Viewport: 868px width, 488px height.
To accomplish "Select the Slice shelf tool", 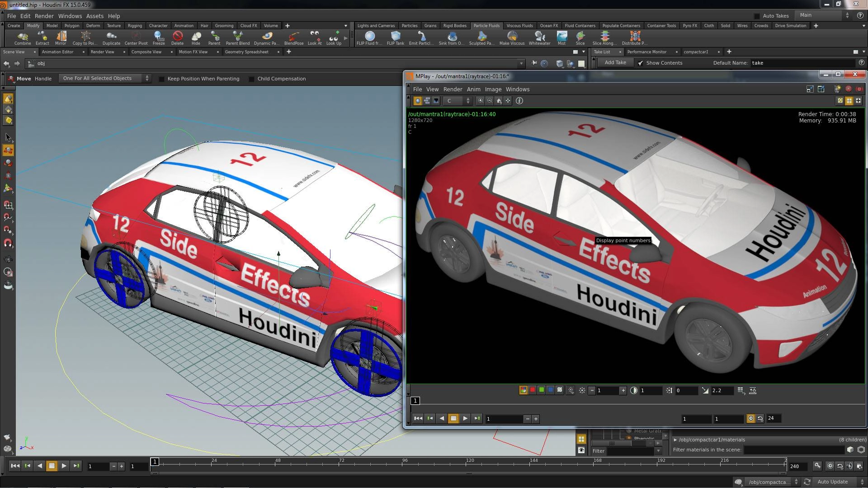I will point(580,38).
